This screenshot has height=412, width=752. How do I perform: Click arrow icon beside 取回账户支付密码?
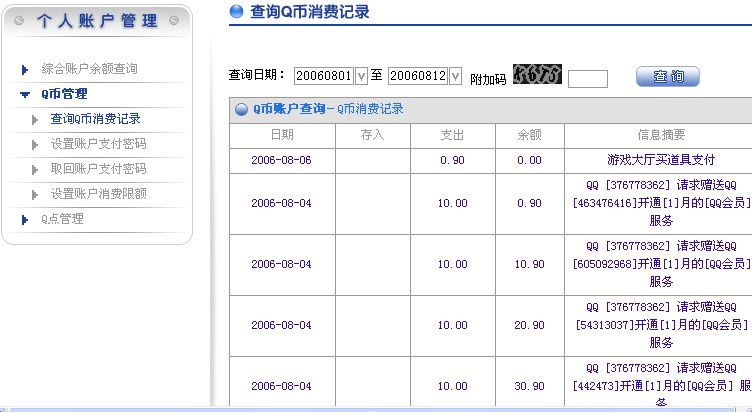pyautogui.click(x=35, y=170)
